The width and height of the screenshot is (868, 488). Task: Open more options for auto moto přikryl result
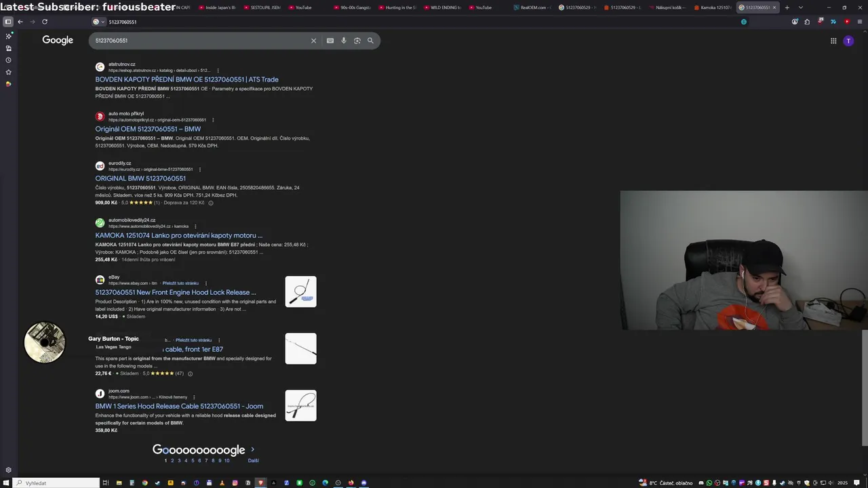point(213,120)
